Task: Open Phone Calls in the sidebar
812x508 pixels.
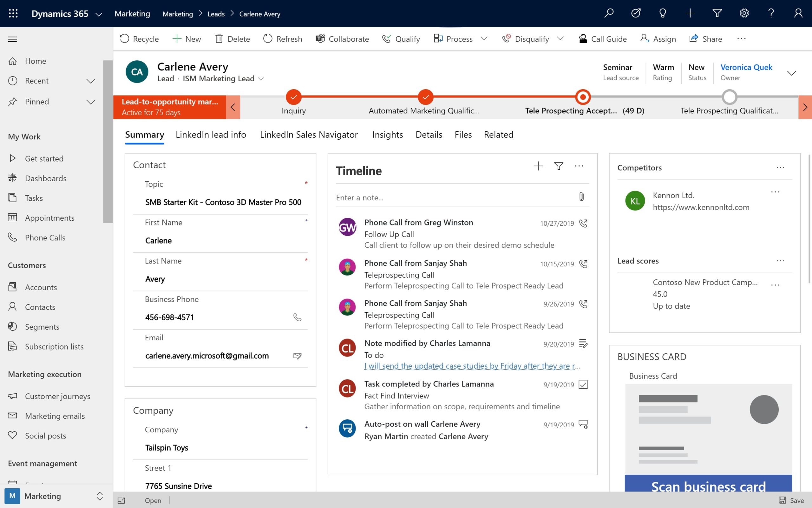Action: (45, 238)
